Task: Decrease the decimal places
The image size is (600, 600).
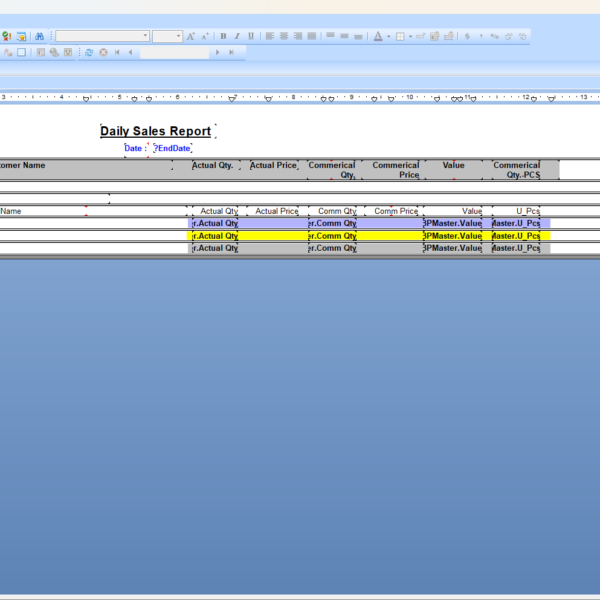Action: (x=523, y=36)
